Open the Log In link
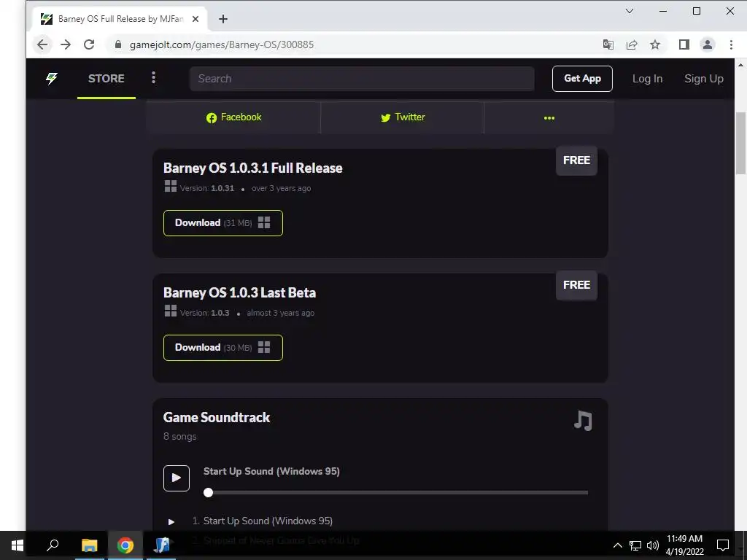 click(647, 79)
